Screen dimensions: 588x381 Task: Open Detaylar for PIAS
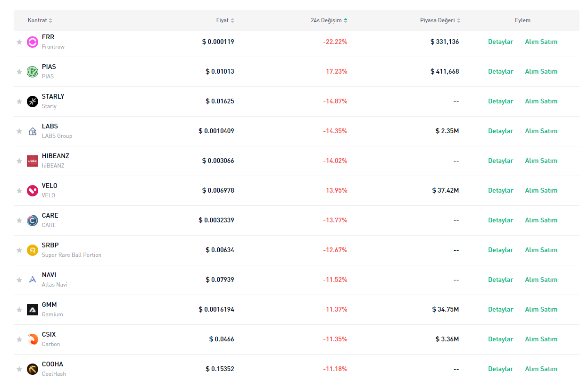[x=500, y=72]
